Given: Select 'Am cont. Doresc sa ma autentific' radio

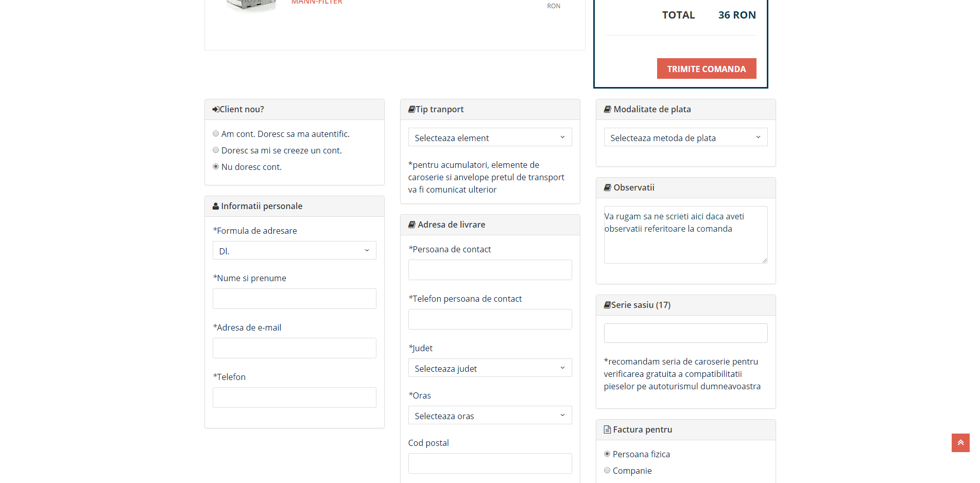Looking at the screenshot, I should (x=216, y=133).
